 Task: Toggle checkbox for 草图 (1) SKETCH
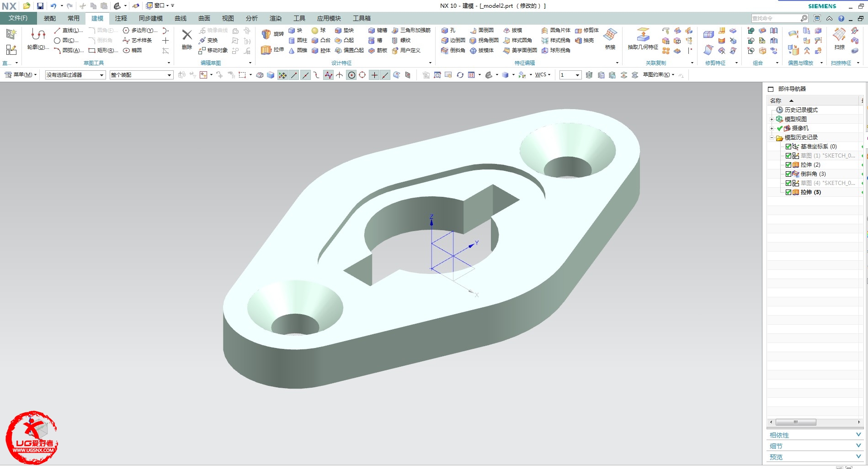pos(788,156)
